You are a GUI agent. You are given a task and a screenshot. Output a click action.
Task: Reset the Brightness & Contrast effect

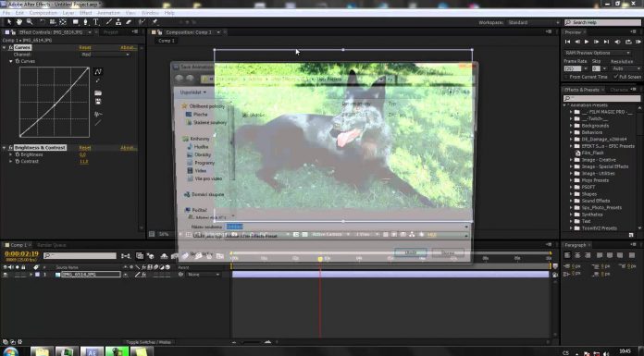coord(84,147)
